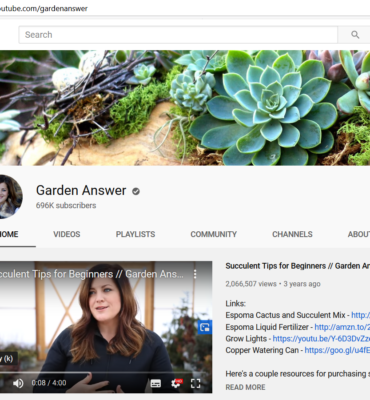The width and height of the screenshot is (370, 400).
Task: Open the Espoma Cactus and Succulent Mix link
Action: [x=360, y=315]
